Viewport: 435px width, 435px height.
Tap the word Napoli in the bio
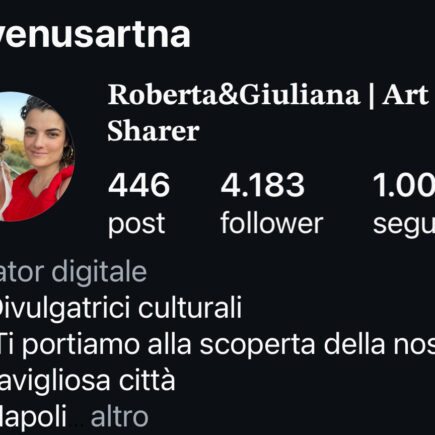(33, 417)
